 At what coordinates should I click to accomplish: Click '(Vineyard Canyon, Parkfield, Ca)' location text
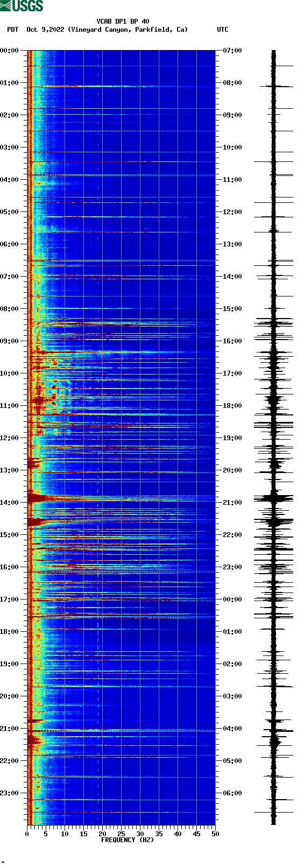point(128,30)
